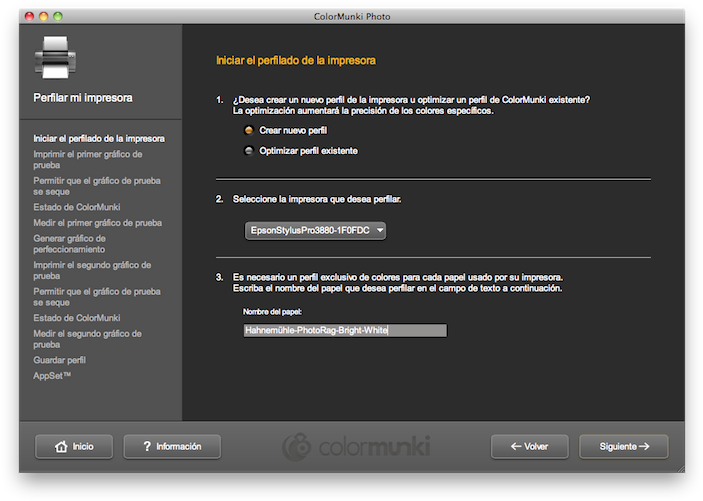Screen dimensions: 703x501
Task: Select the 'Crear nuevo perfil' radio button
Action: tap(249, 131)
